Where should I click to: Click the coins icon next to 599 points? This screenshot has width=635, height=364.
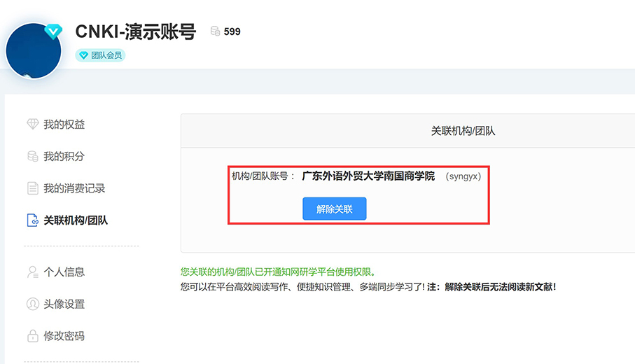[215, 31]
